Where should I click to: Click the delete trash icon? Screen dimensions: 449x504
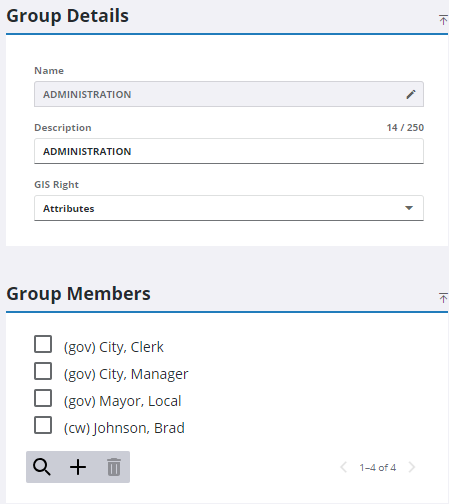click(x=114, y=467)
